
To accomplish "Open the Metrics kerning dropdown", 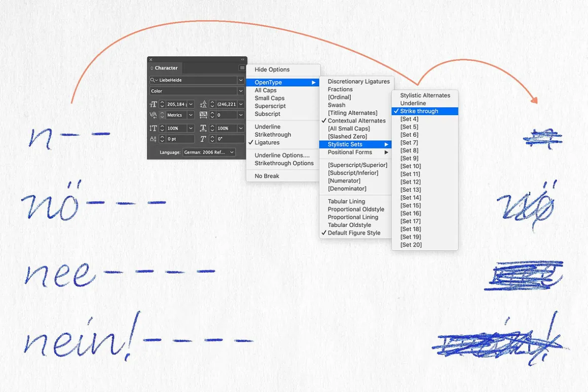I will (191, 114).
